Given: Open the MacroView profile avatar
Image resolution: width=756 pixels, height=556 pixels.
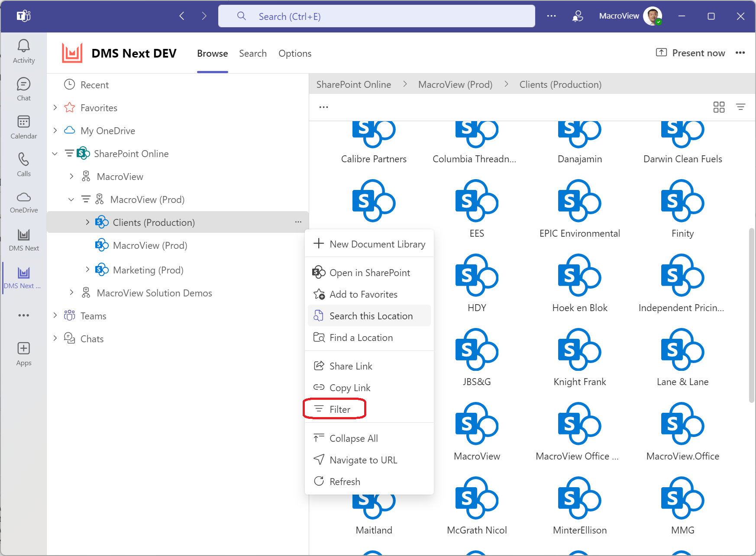Looking at the screenshot, I should pos(653,16).
